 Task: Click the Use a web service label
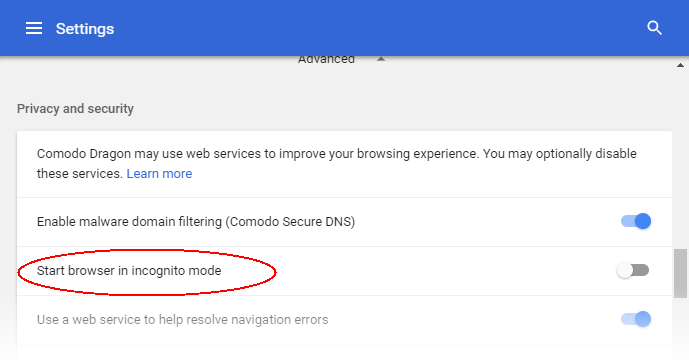(x=182, y=320)
